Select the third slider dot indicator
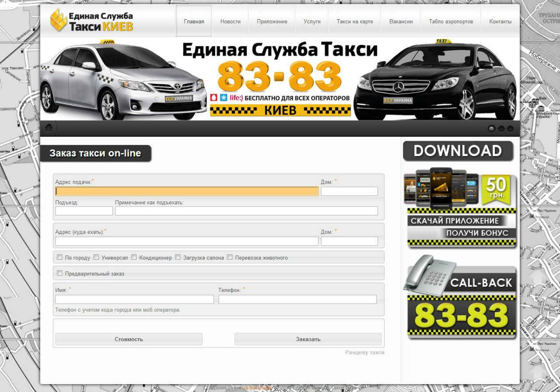Image resolution: width=560 pixels, height=392 pixels. pyautogui.click(x=510, y=128)
